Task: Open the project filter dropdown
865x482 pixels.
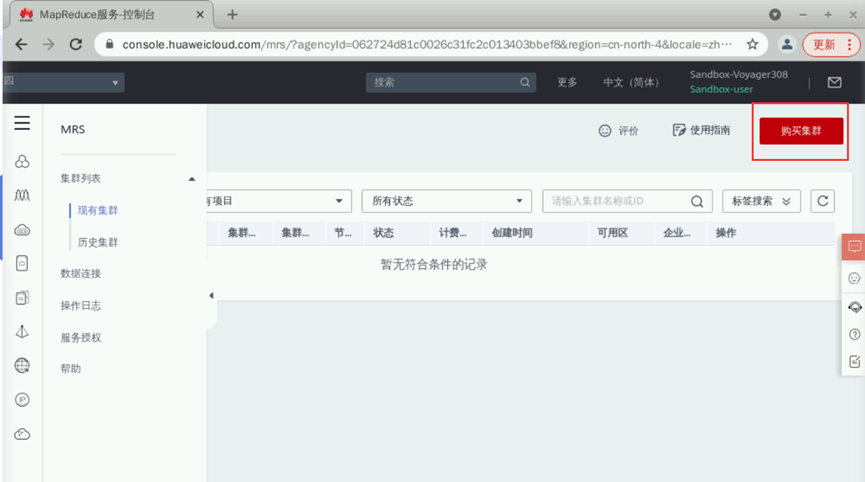Action: [279, 201]
